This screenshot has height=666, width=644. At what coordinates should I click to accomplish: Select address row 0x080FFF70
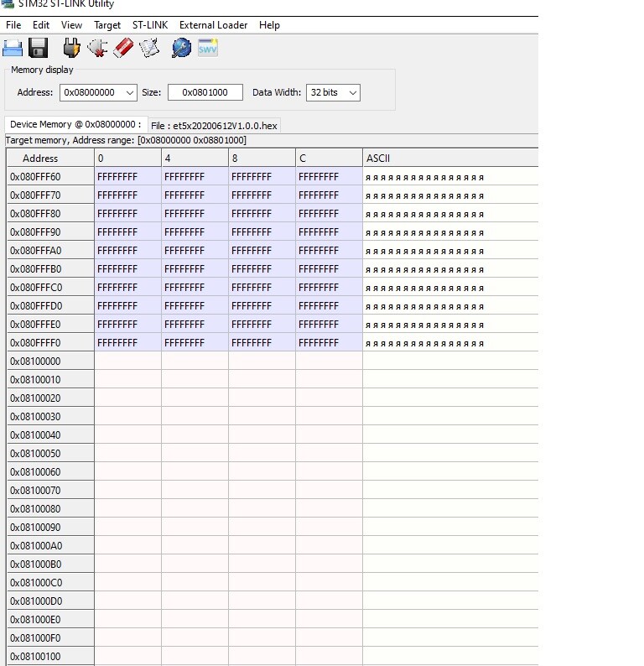coord(50,195)
